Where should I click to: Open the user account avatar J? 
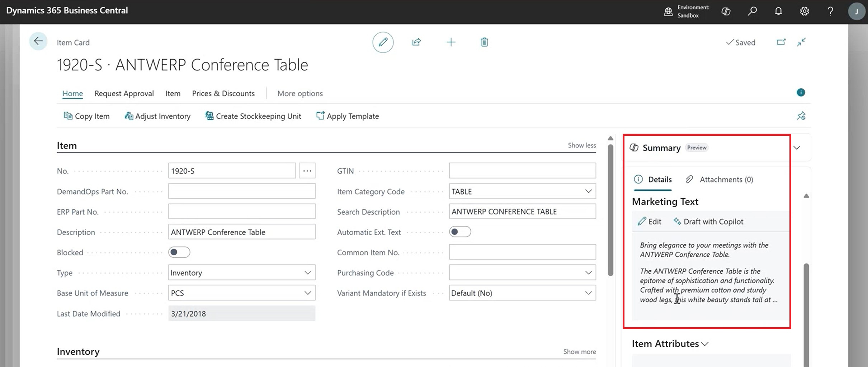(x=856, y=11)
